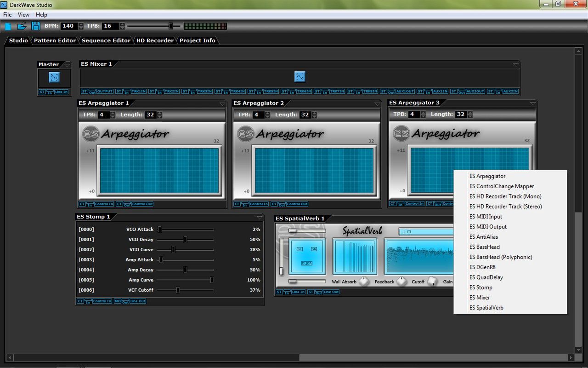Click the Amp Curve slider in ES Stomp
Viewport: 588px width, 368px height.
pyautogui.click(x=186, y=280)
